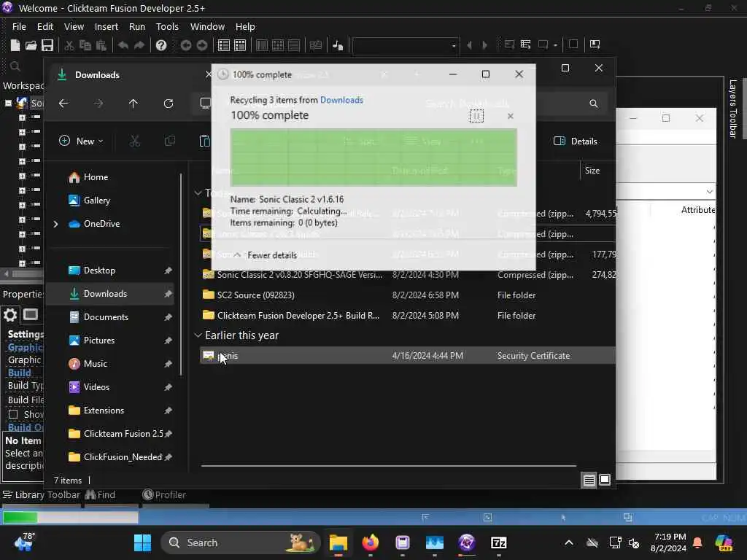Image resolution: width=747 pixels, height=560 pixels.
Task: Click New application icon in Fusion toolbar
Action: click(x=15, y=45)
